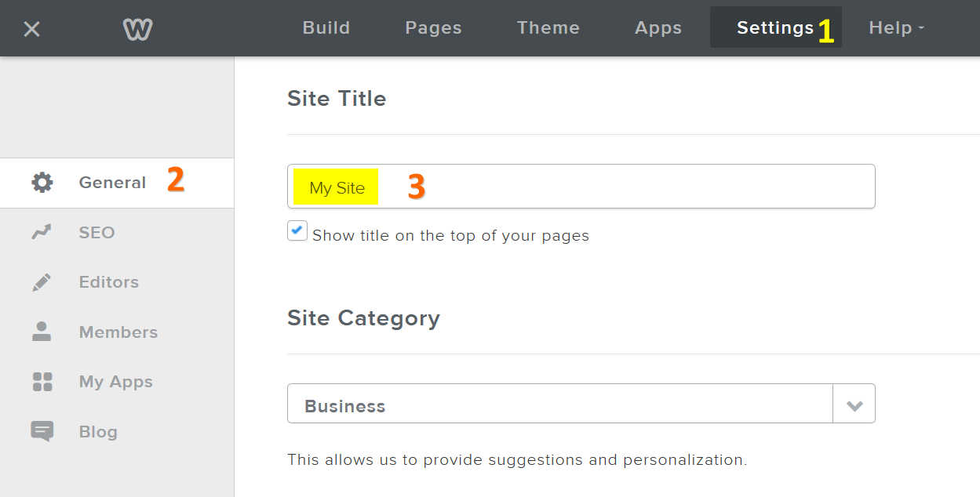Select the Apps tab
The width and height of the screenshot is (980, 497).
pyautogui.click(x=658, y=28)
